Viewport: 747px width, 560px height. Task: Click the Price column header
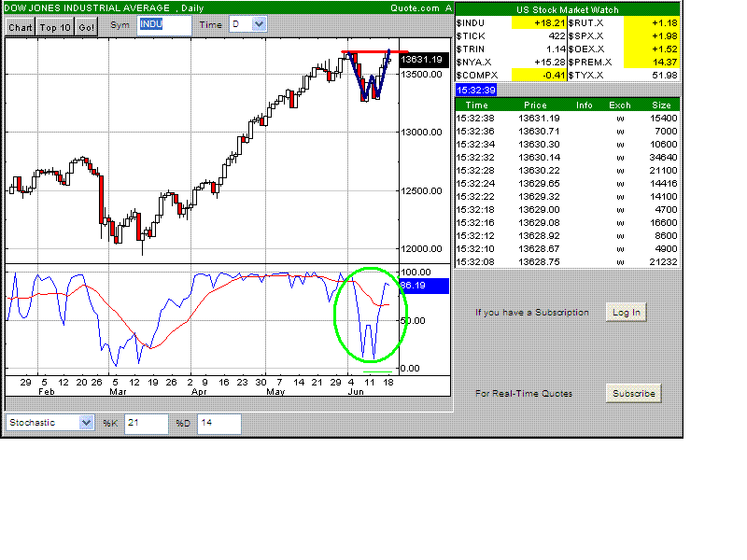(x=535, y=105)
